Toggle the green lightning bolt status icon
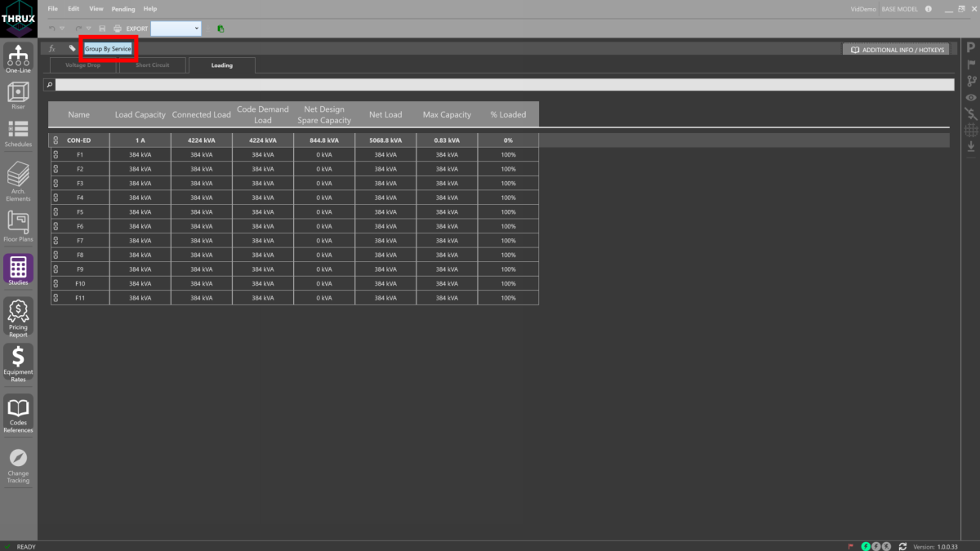Screen dimensions: 980x551 point(866,546)
